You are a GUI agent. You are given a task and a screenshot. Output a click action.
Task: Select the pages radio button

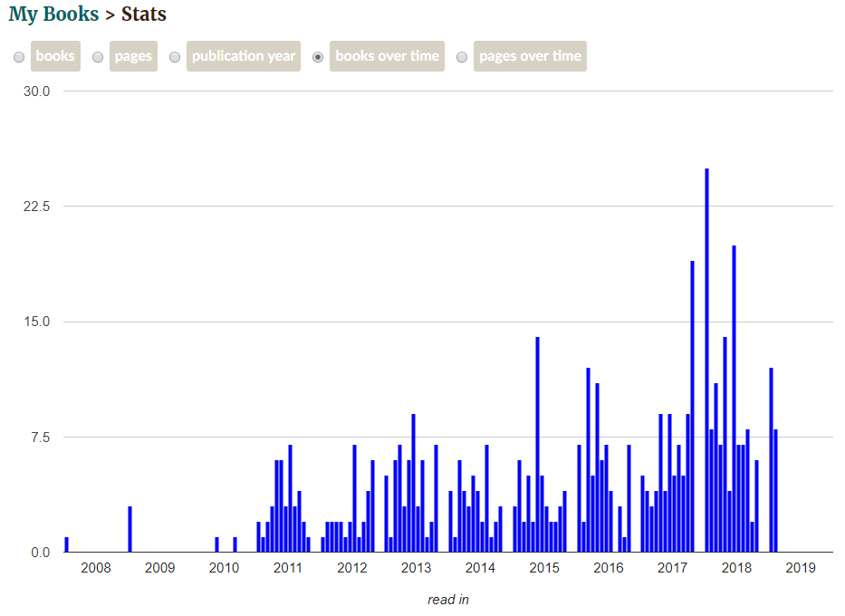coord(98,56)
